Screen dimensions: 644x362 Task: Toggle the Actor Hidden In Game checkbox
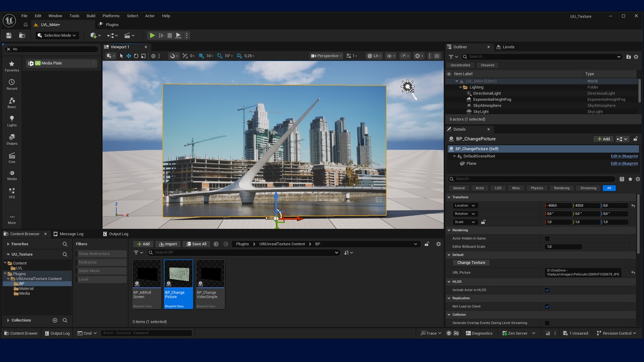[547, 238]
